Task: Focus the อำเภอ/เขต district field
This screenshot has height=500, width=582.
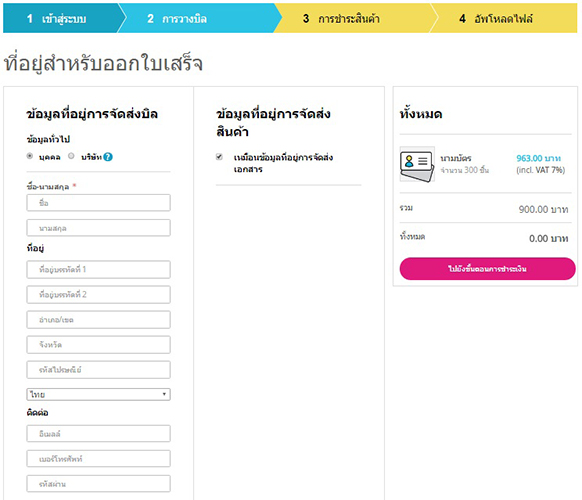Action: pyautogui.click(x=98, y=320)
